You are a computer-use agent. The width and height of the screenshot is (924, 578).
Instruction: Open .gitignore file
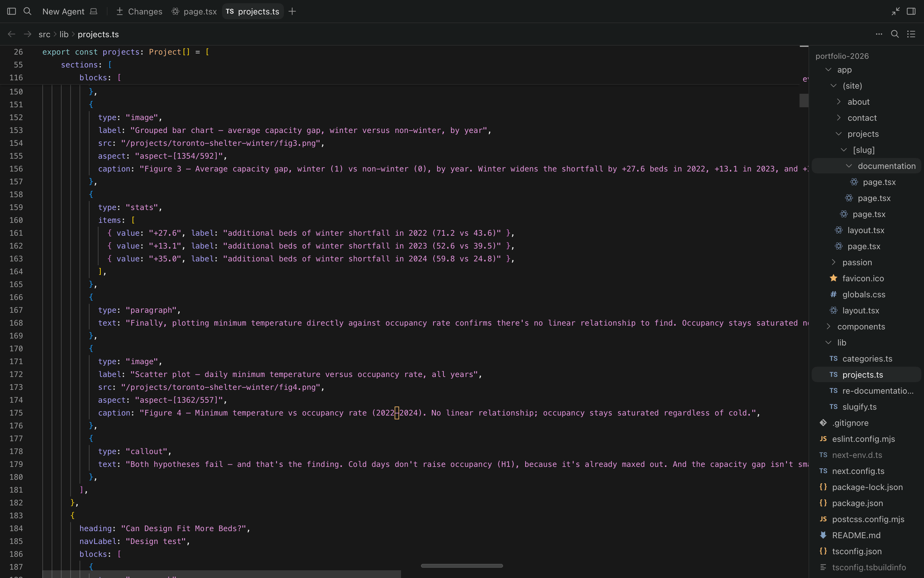[866, 423]
